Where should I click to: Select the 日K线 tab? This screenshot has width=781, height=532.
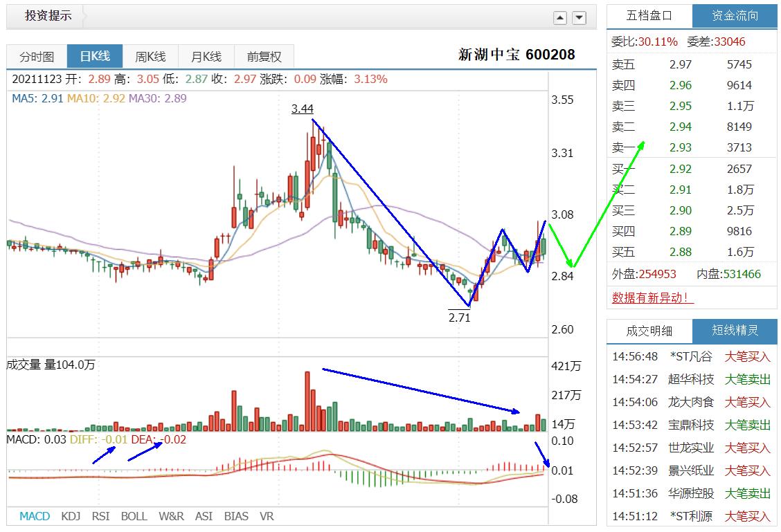coord(95,56)
